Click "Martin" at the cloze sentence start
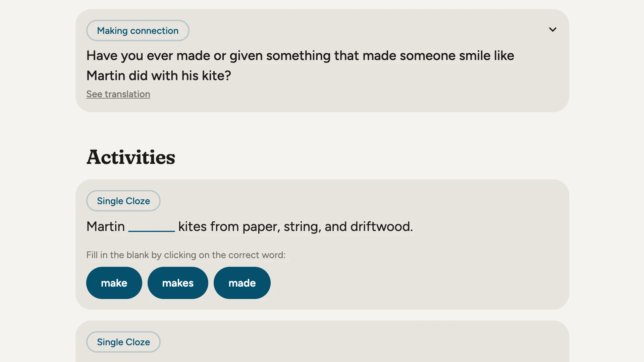 (106, 227)
